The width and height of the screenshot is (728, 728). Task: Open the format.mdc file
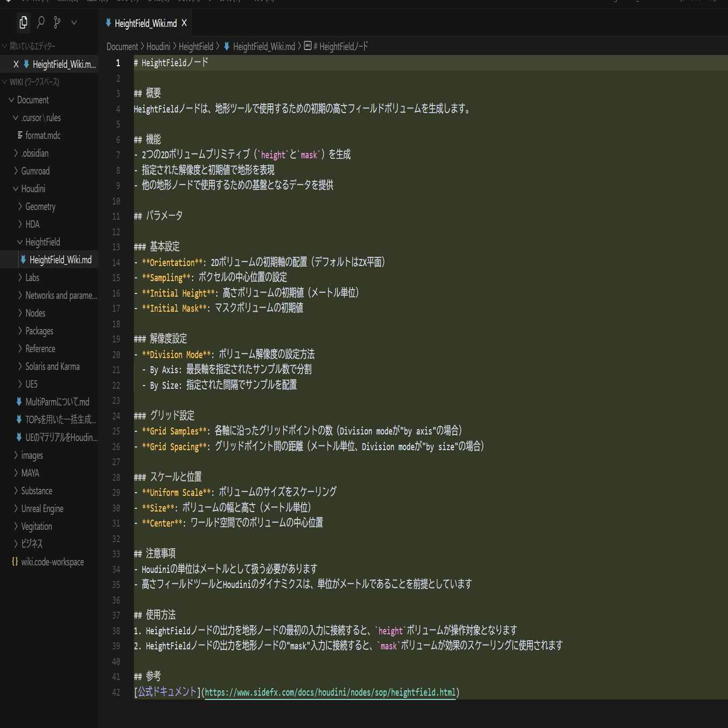click(43, 136)
